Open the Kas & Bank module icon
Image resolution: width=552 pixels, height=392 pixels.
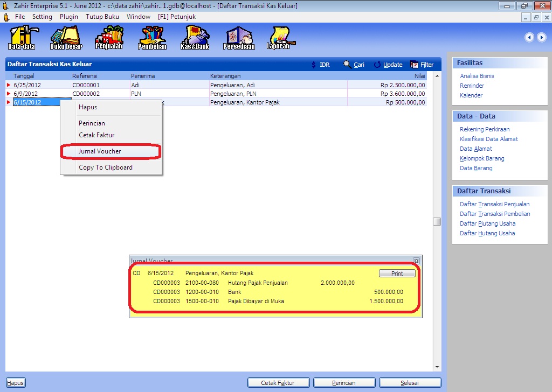[195, 38]
